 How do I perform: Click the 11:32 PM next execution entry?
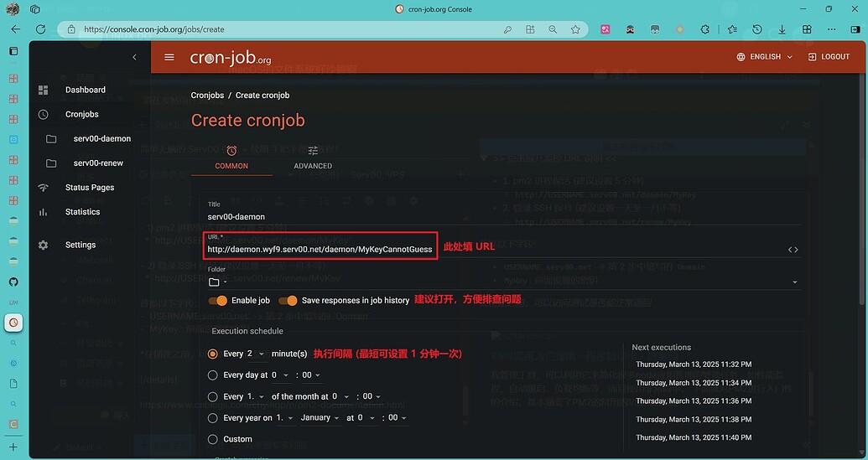694,364
